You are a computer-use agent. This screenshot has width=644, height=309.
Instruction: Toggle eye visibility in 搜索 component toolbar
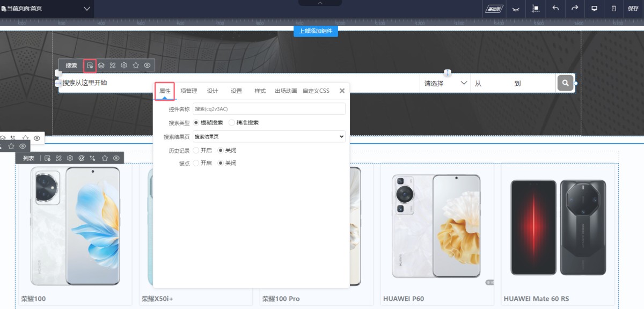point(147,65)
